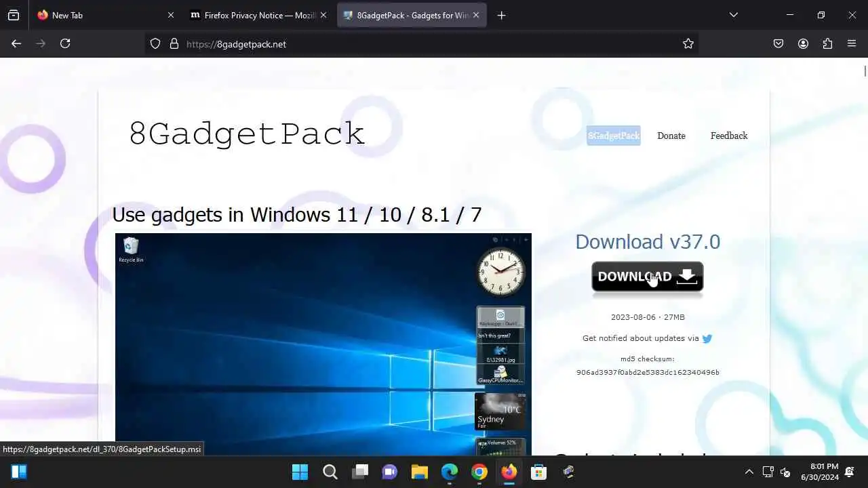Image resolution: width=868 pixels, height=488 pixels.
Task: Close the 8GadgetPack tab
Action: click(476, 15)
